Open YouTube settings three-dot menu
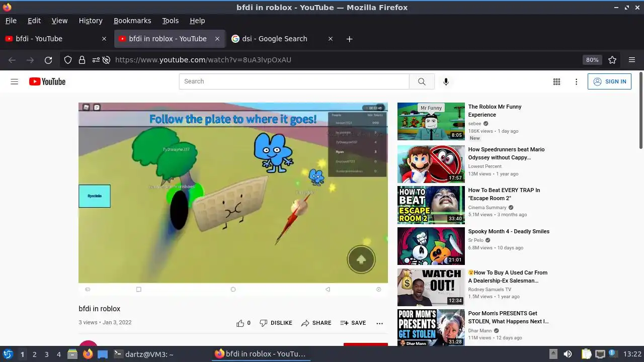The image size is (644, 362). tap(576, 81)
